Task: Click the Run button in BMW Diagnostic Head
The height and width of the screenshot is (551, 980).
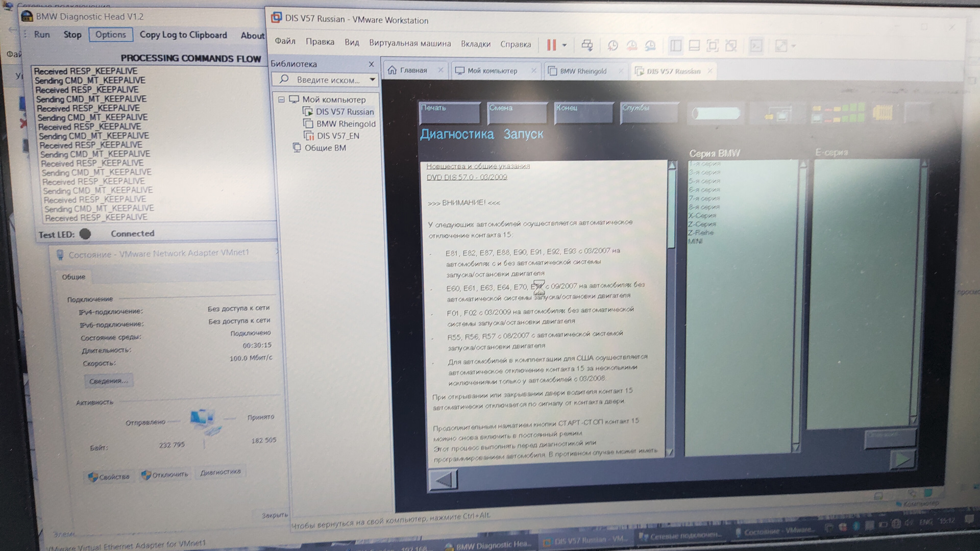Action: tap(42, 35)
